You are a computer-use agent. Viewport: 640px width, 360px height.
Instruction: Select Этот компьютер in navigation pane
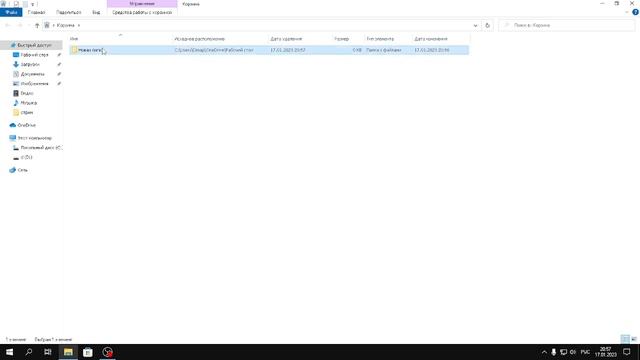(x=34, y=138)
